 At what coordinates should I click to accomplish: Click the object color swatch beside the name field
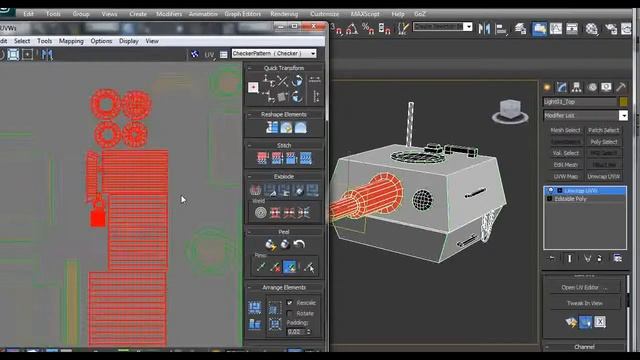[x=623, y=102]
